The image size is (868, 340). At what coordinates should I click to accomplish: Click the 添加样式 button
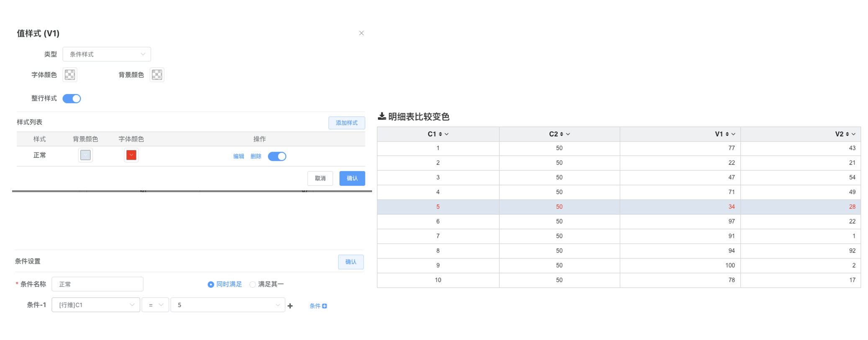pyautogui.click(x=347, y=123)
